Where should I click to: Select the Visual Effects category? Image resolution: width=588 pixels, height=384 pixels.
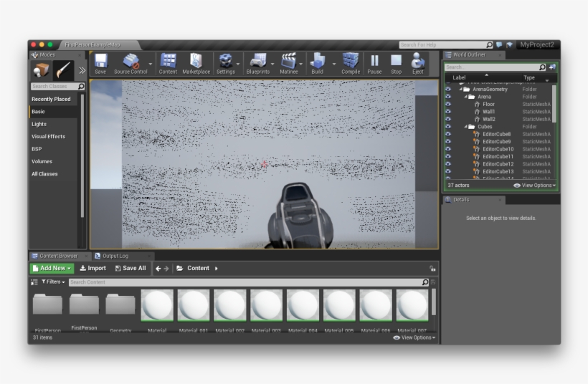(48, 136)
